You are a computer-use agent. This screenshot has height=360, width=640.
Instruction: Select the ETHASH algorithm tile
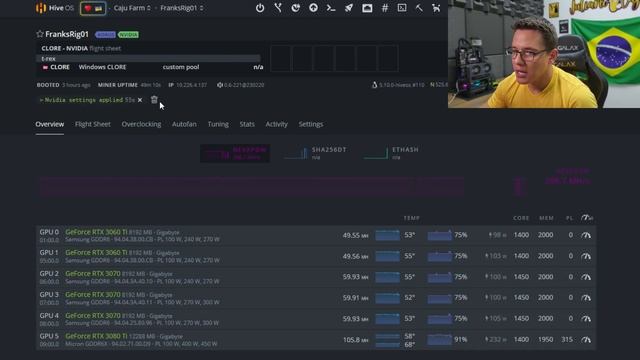click(391, 153)
